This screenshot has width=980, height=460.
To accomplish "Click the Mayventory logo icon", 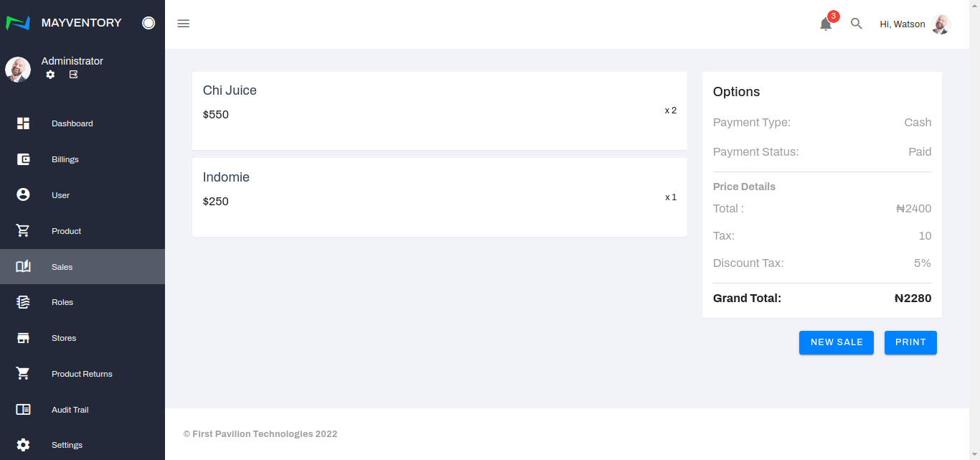I will click(18, 23).
